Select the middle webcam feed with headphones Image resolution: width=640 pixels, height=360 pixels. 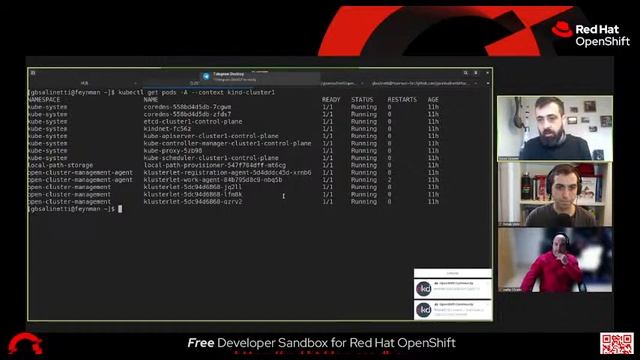coord(555,194)
